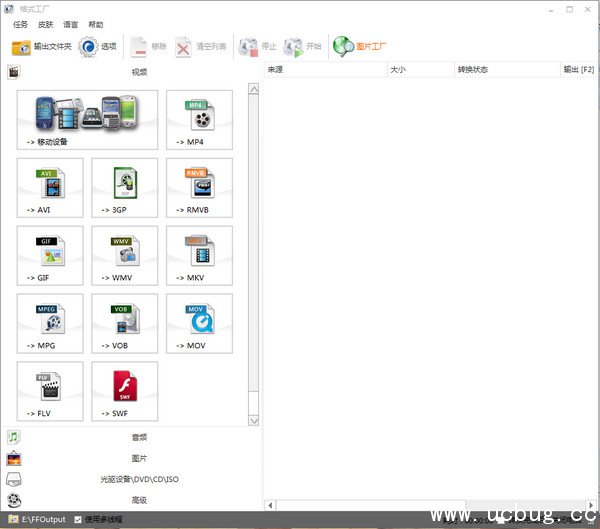Click the RMVB format tile
Screen dimensions: 600x529
(x=199, y=187)
